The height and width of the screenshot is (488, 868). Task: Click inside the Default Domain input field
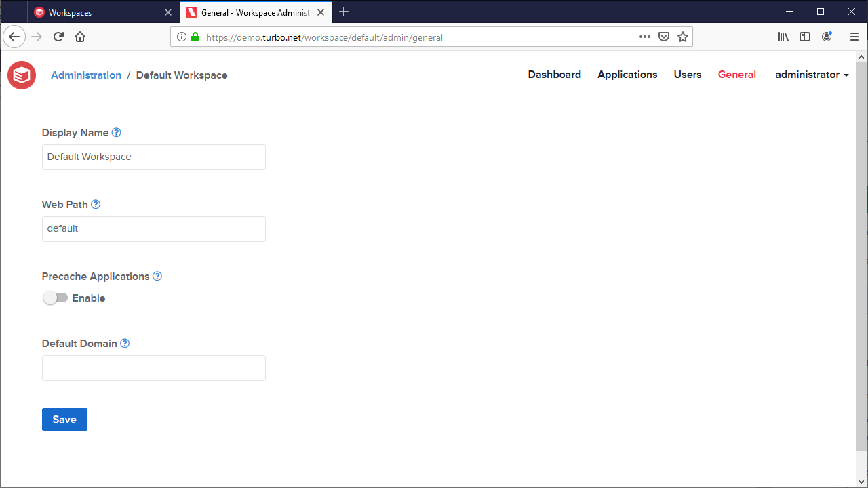(153, 367)
